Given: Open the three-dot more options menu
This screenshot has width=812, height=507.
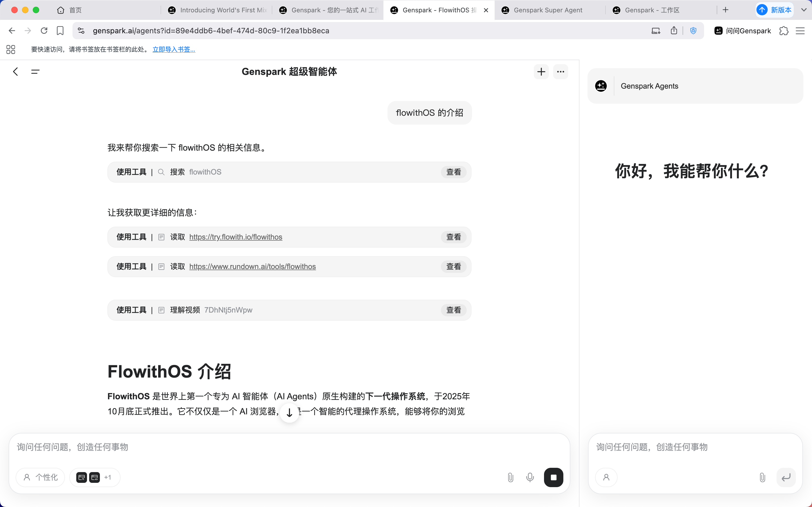Looking at the screenshot, I should point(561,72).
